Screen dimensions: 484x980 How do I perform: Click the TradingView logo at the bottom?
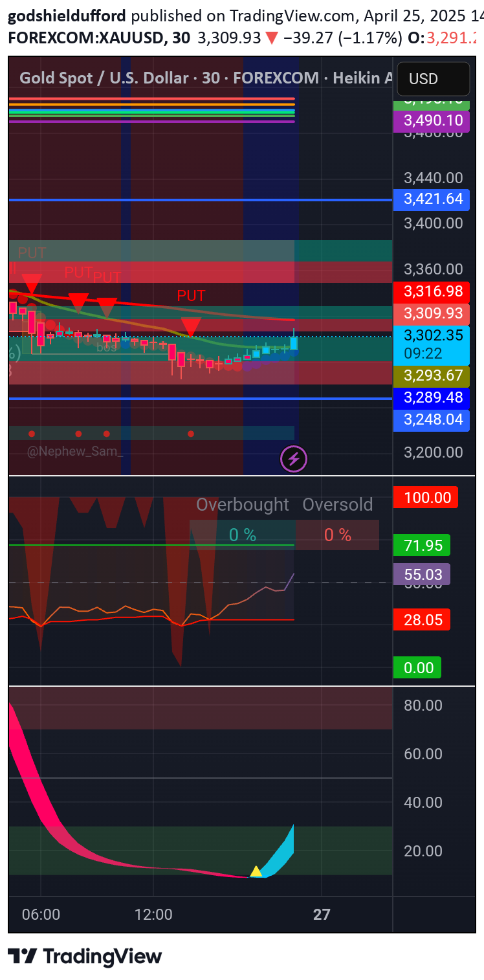point(85,957)
